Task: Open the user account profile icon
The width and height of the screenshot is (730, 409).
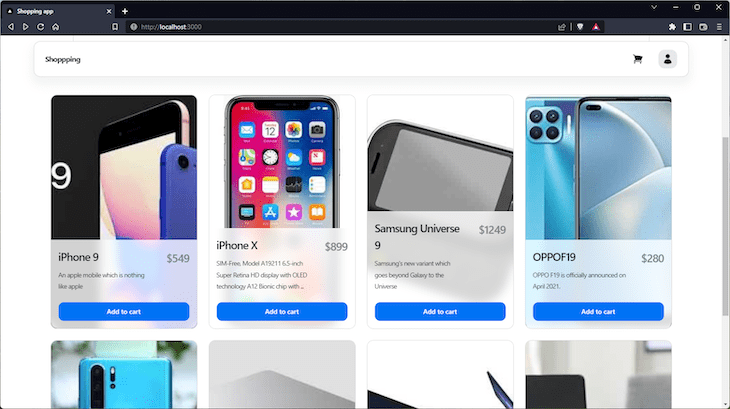Action: pos(667,59)
